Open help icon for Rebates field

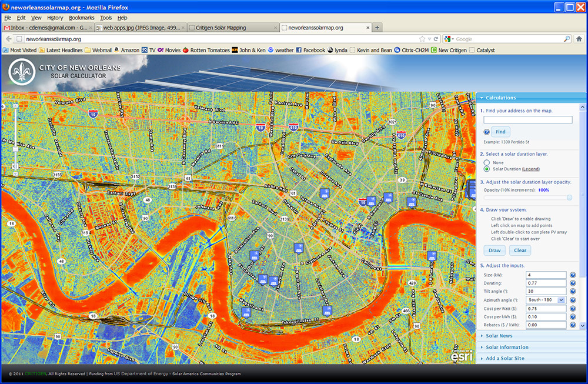click(x=573, y=325)
